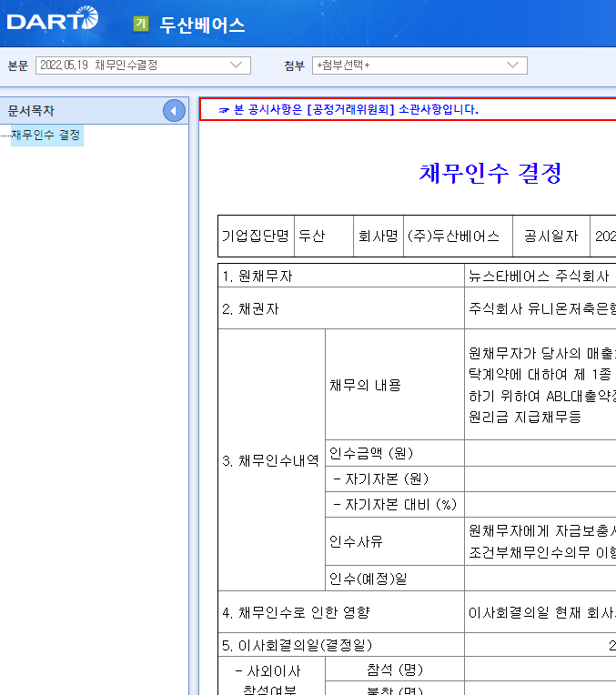Click the 3. 채무인수내역 cell

click(x=271, y=460)
